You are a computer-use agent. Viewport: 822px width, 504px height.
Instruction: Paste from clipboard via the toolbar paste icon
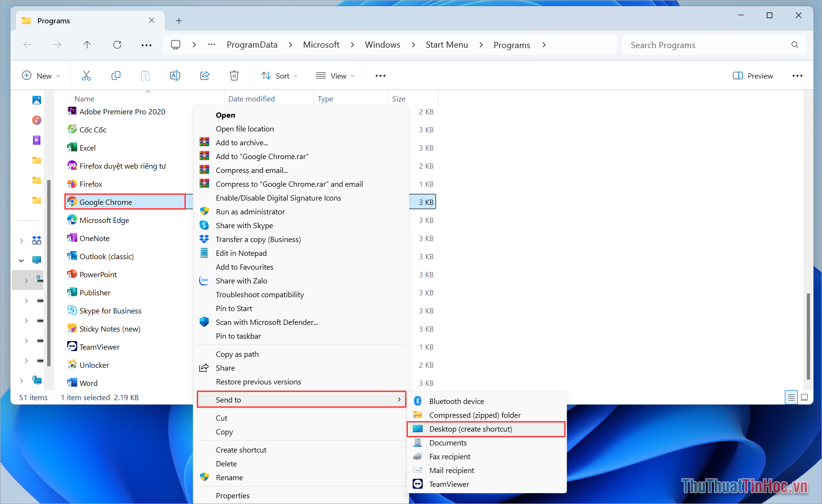point(145,75)
